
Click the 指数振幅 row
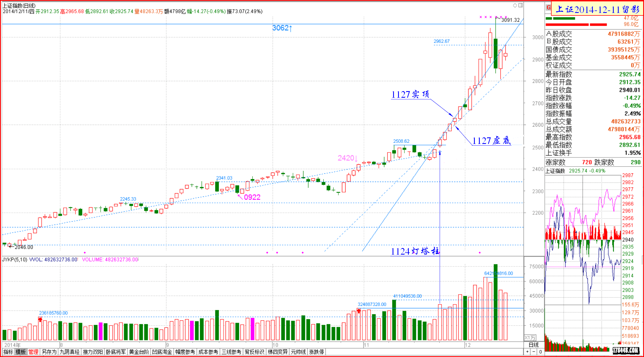(x=593, y=114)
